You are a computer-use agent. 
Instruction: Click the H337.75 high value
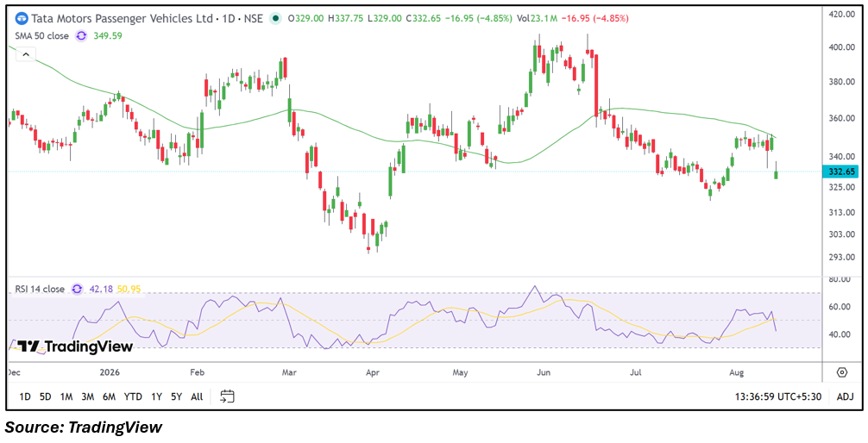click(x=345, y=18)
